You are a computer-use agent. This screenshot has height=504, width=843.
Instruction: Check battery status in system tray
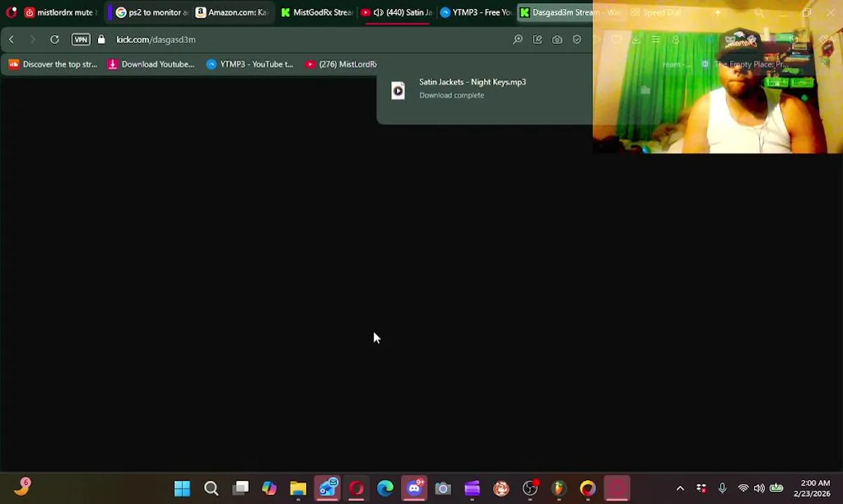[x=776, y=489]
